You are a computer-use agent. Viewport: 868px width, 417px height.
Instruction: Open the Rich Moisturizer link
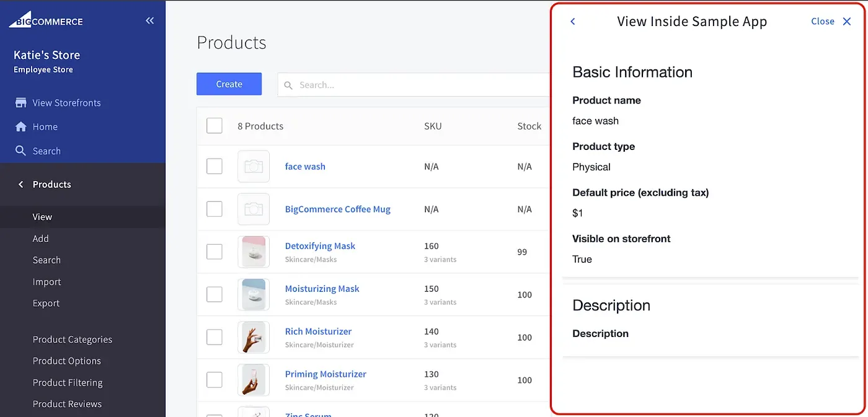tap(318, 331)
